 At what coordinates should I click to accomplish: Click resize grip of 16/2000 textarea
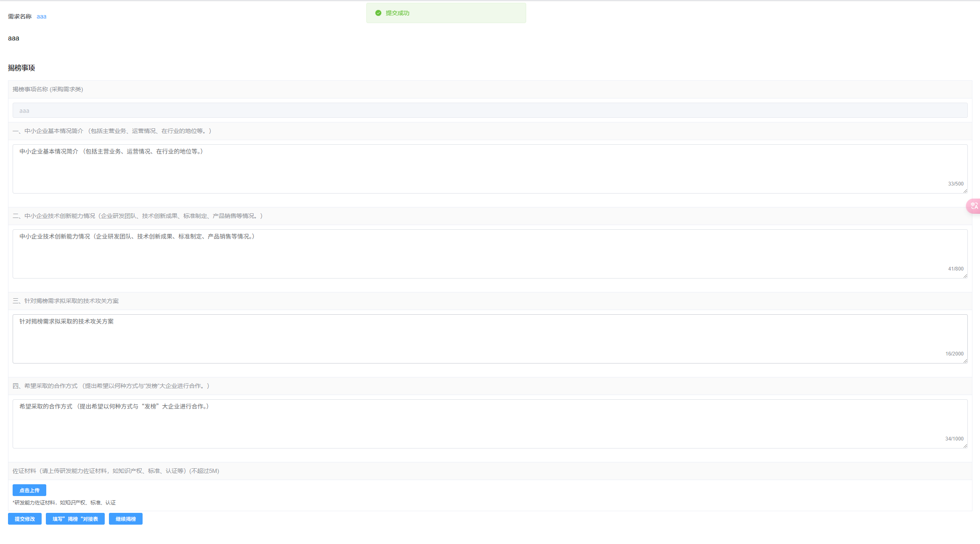(965, 361)
